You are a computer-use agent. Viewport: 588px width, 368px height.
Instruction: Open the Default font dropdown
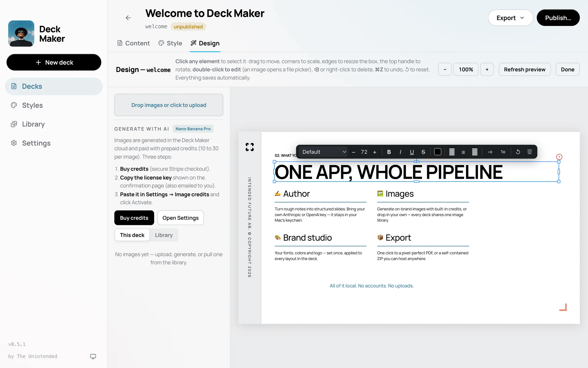tap(323, 152)
